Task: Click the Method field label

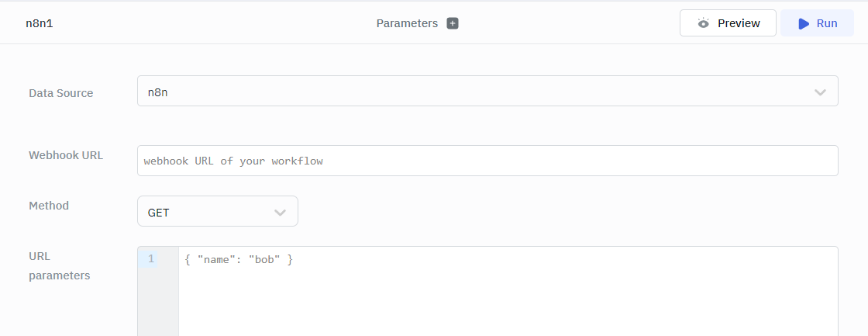Action: pos(49,206)
